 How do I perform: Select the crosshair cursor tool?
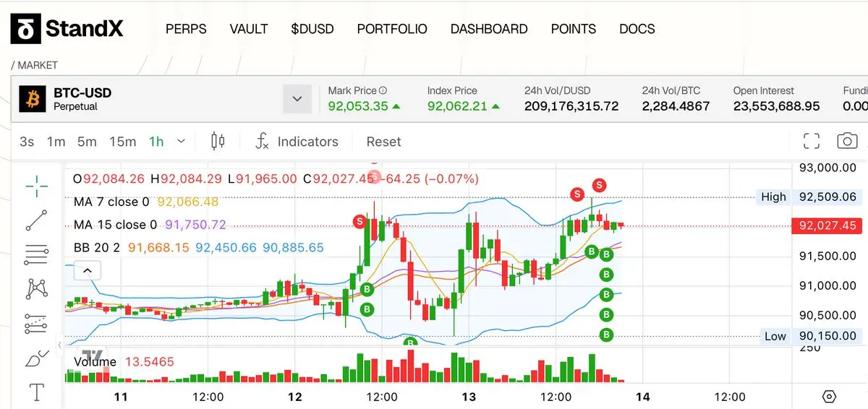click(x=36, y=186)
